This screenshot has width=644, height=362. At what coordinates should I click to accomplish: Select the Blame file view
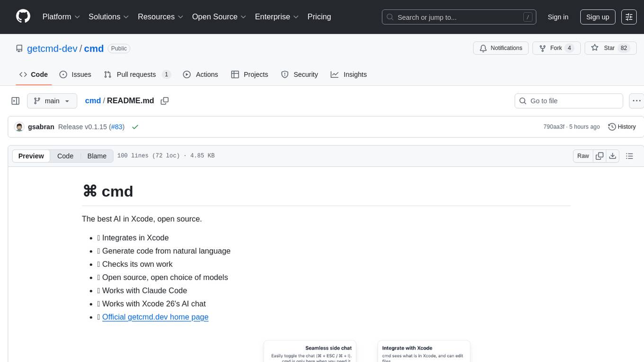97,156
